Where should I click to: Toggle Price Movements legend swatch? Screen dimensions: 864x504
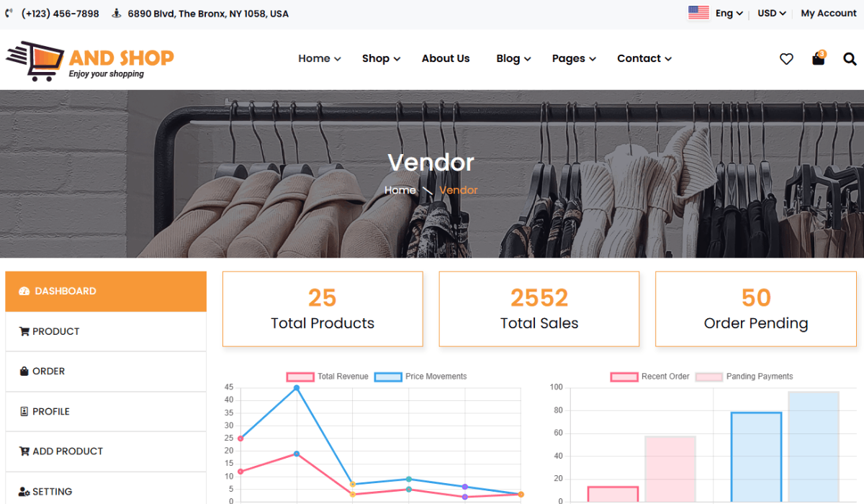(388, 377)
